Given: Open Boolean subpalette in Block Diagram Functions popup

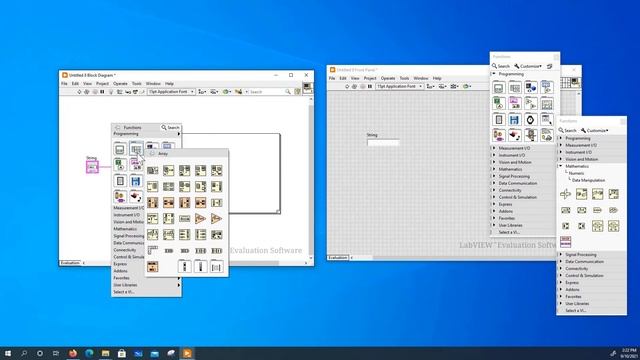Looking at the screenshot, I should [x=120, y=165].
